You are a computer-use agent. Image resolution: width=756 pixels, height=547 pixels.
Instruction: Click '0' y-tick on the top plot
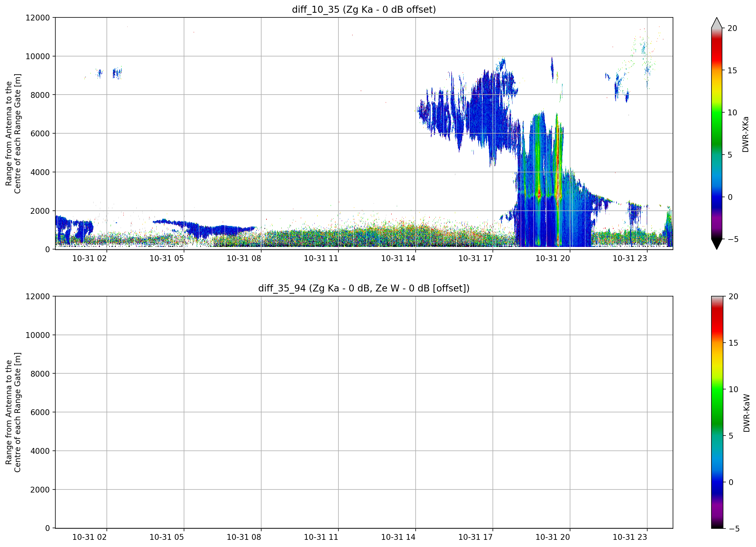pos(47,249)
